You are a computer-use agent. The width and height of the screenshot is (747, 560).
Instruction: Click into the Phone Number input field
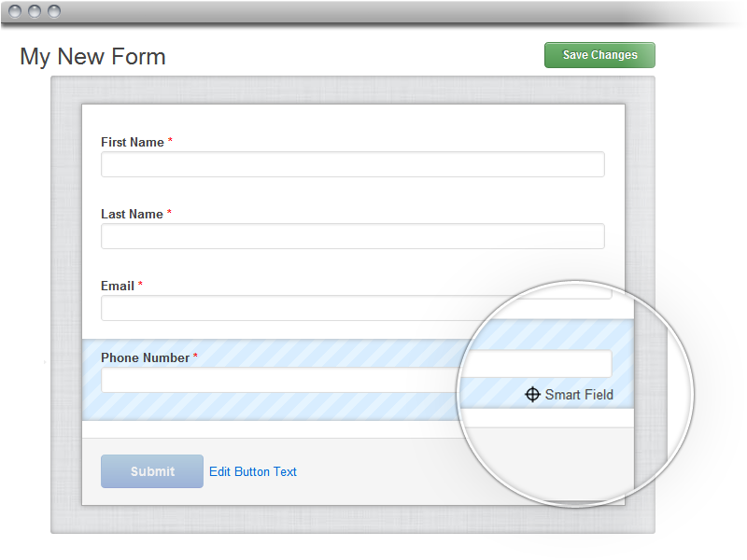coord(280,380)
